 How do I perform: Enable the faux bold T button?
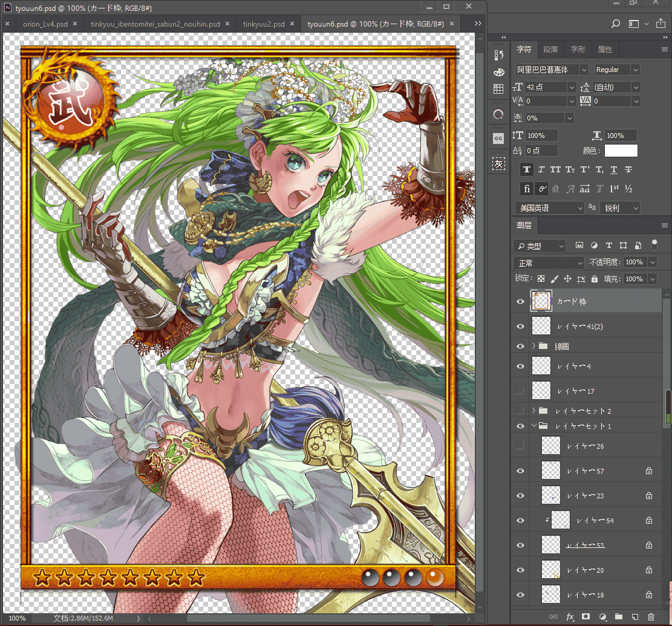coord(527,170)
